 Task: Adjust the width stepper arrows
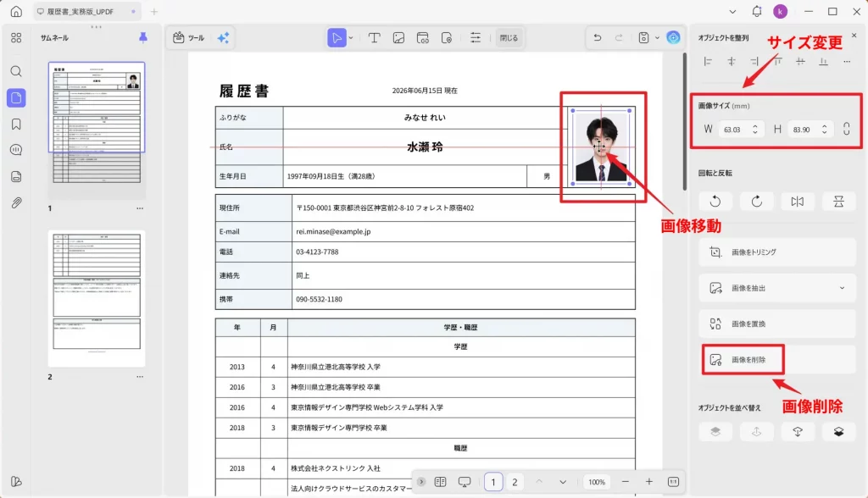755,129
